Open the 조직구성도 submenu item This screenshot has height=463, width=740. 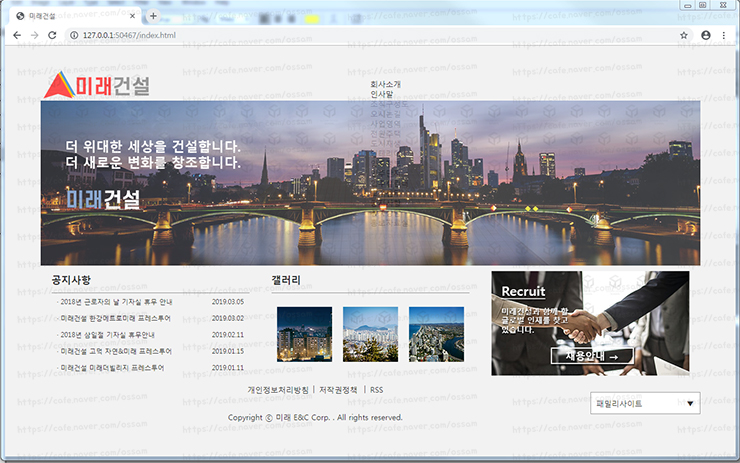389,104
